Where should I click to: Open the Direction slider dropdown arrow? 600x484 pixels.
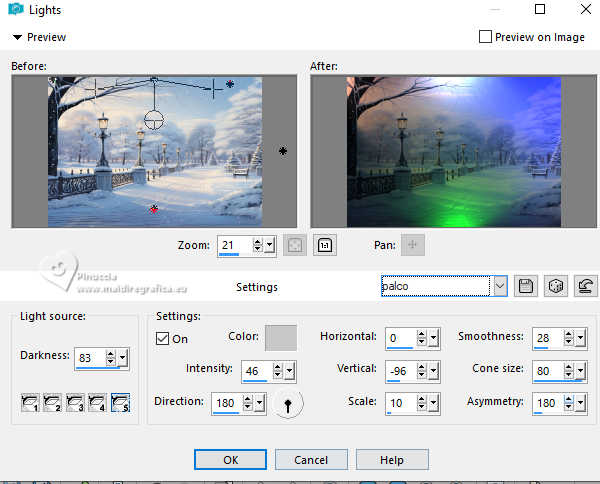point(259,403)
